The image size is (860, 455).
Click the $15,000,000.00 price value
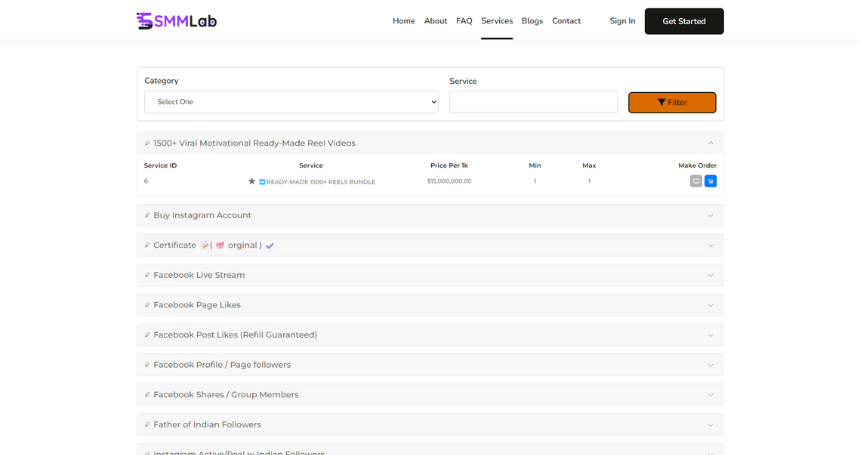(x=449, y=181)
